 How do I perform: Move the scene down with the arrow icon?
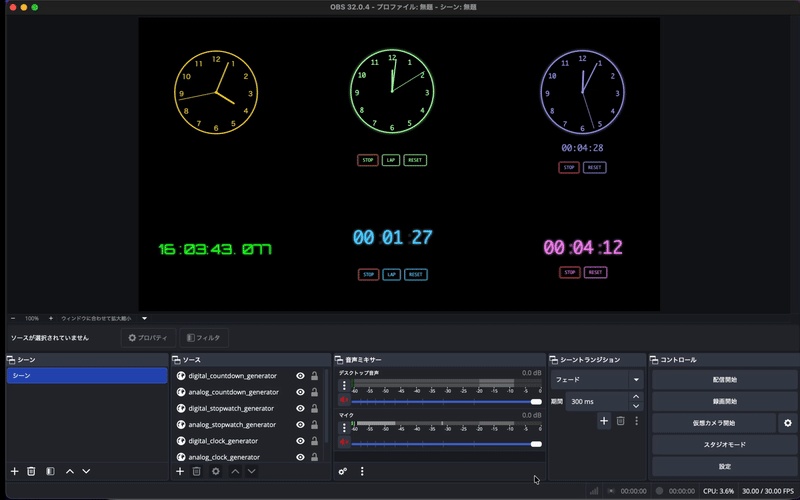point(86,471)
